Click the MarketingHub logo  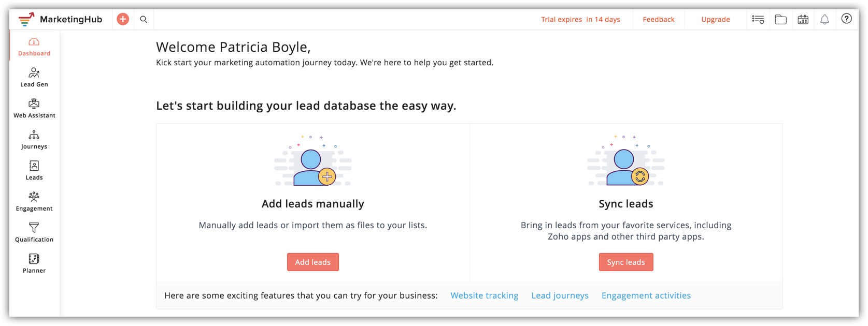tap(61, 19)
